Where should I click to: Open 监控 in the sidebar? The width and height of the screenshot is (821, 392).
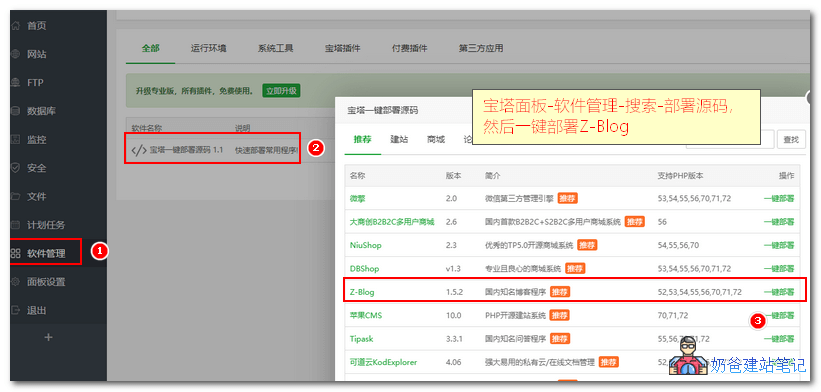[36, 140]
